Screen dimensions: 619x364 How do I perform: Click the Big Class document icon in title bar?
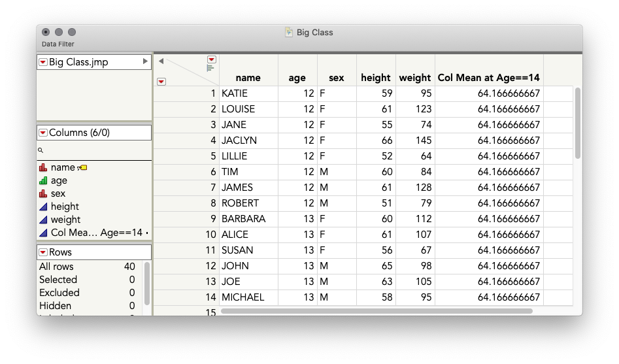click(x=289, y=32)
